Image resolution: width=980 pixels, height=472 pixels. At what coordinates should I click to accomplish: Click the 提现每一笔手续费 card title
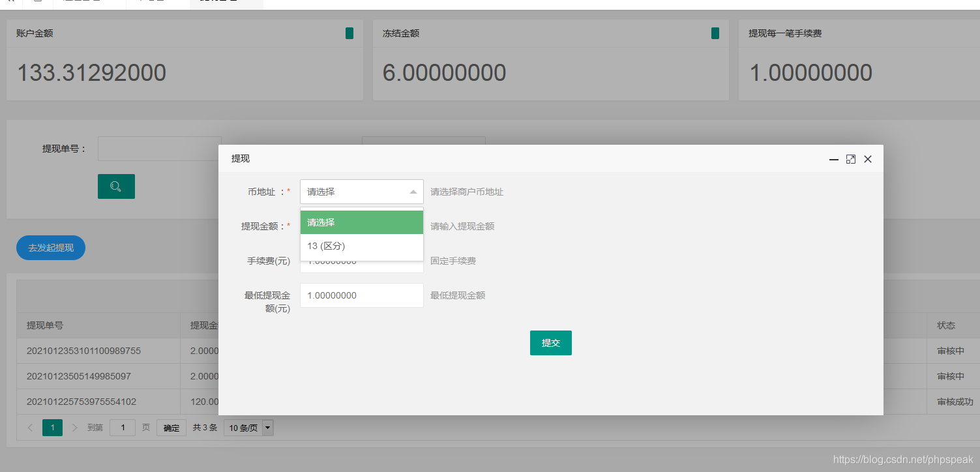pos(785,33)
